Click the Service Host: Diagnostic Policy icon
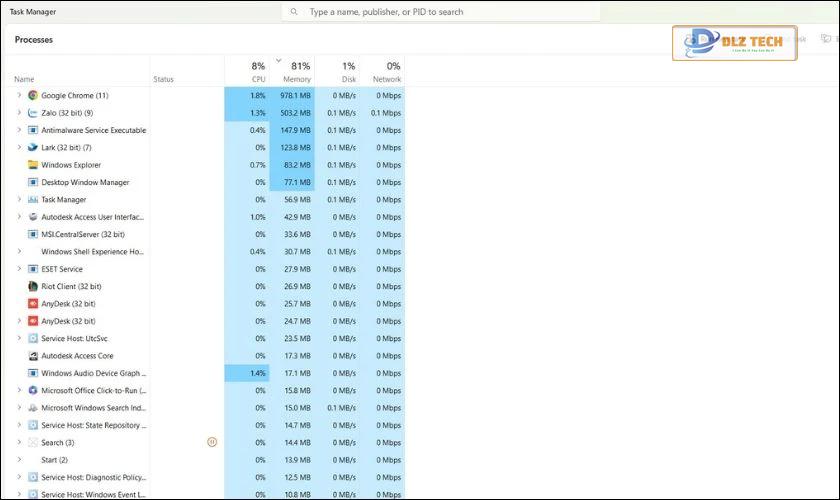This screenshot has width=840, height=500. (33, 477)
